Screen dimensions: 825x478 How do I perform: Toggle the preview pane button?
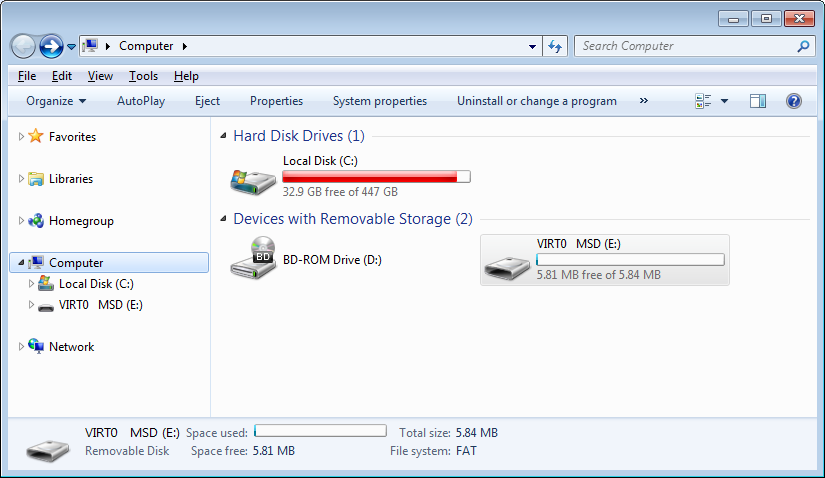pyautogui.click(x=758, y=101)
